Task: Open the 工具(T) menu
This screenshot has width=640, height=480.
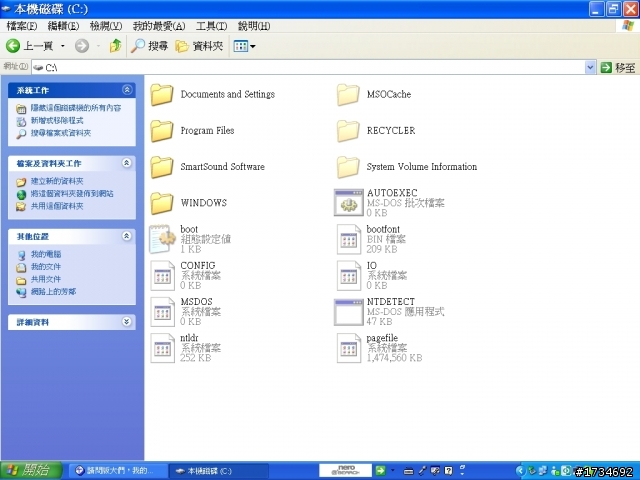Action: (211, 26)
